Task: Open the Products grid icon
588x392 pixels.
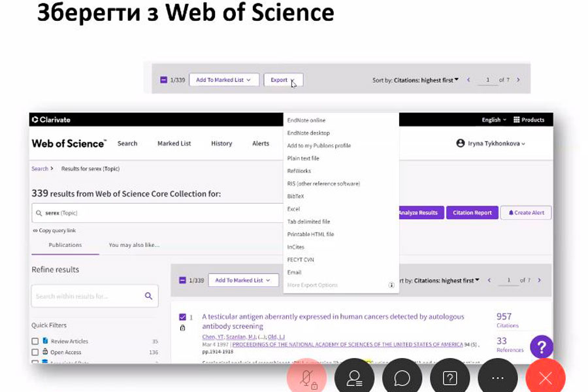Action: 516,120
